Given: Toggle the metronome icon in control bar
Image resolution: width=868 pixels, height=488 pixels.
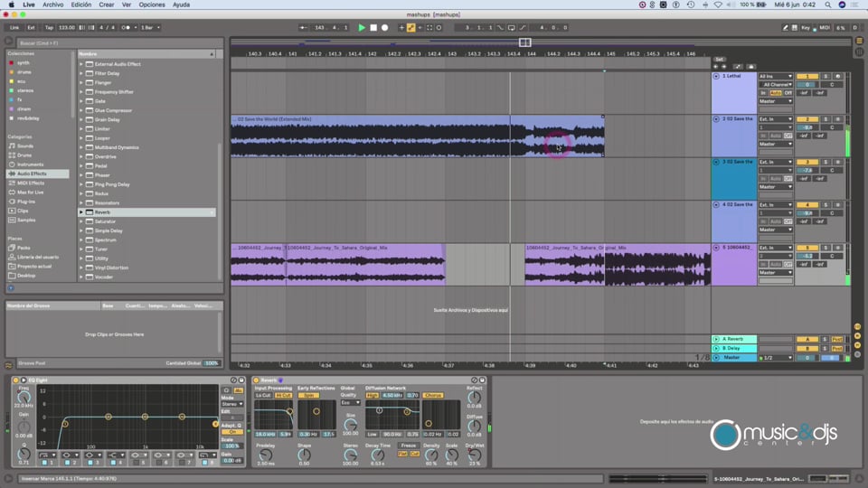Looking at the screenshot, I should (126, 27).
